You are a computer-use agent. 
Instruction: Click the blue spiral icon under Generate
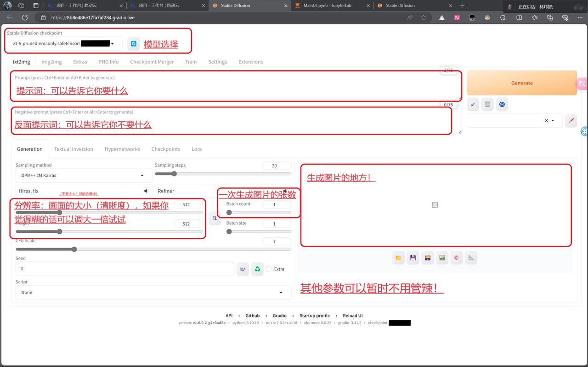[x=502, y=104]
